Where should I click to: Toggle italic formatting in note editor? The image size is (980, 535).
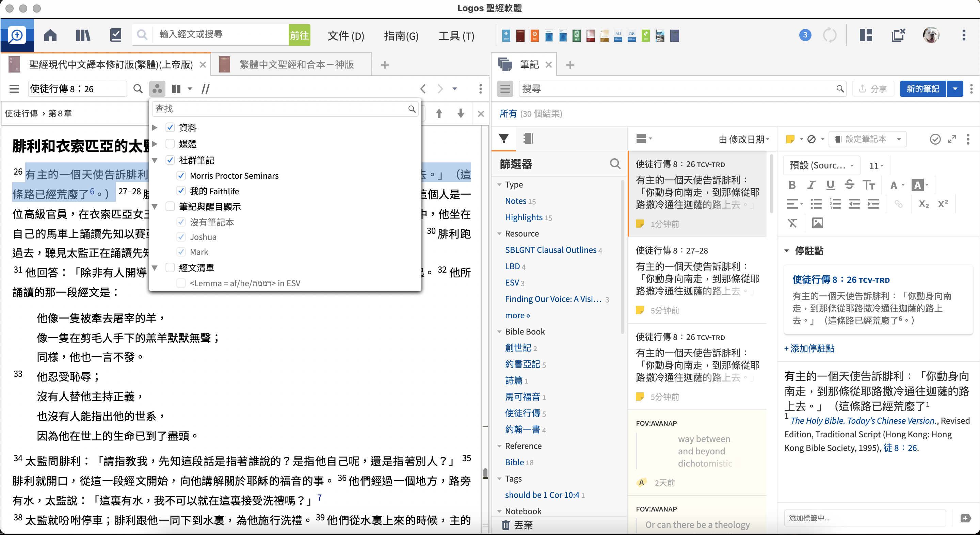point(811,185)
